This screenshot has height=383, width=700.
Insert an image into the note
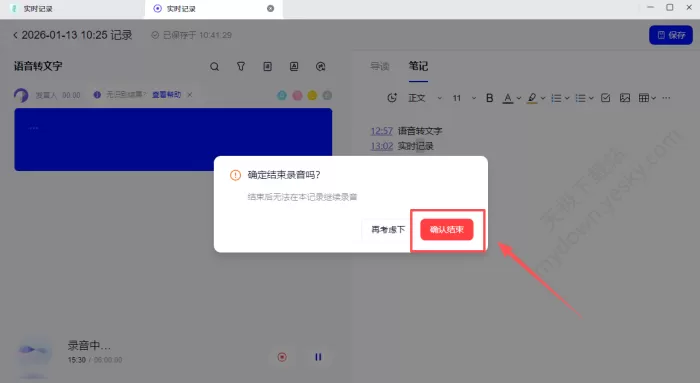point(625,98)
